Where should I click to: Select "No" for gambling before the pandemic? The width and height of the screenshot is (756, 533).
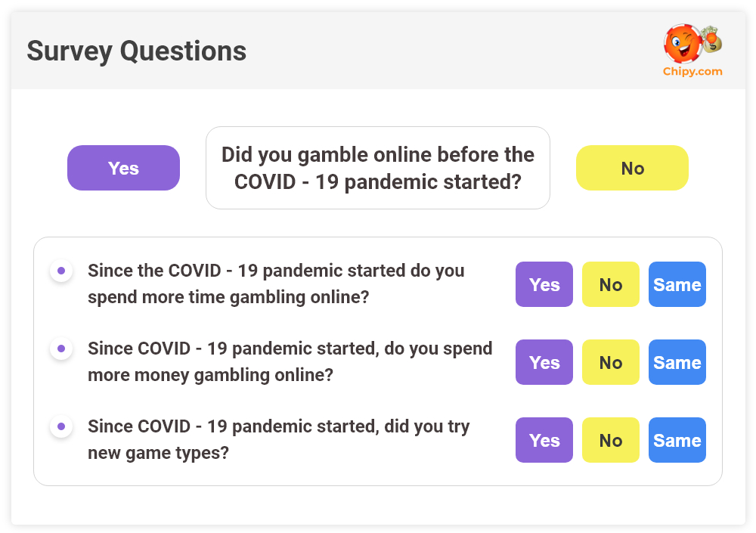coord(632,168)
